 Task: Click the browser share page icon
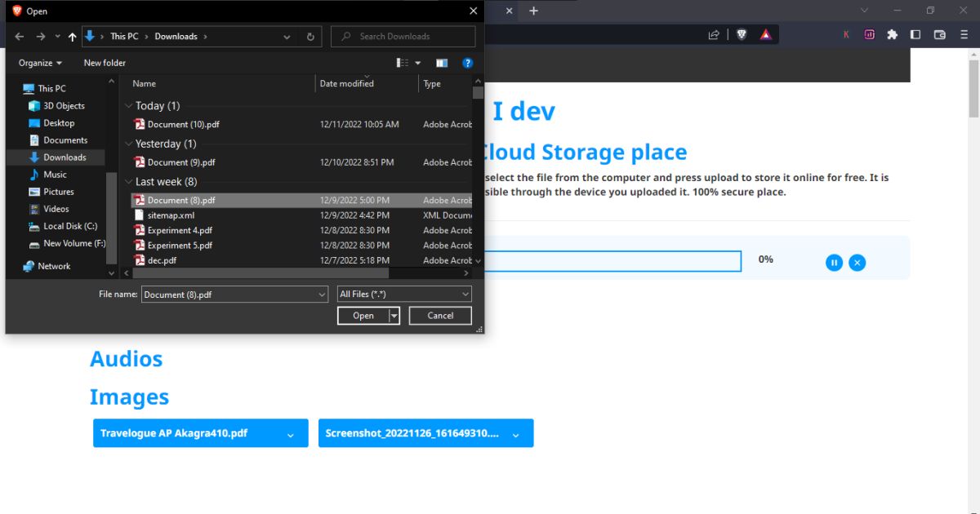pos(714,34)
